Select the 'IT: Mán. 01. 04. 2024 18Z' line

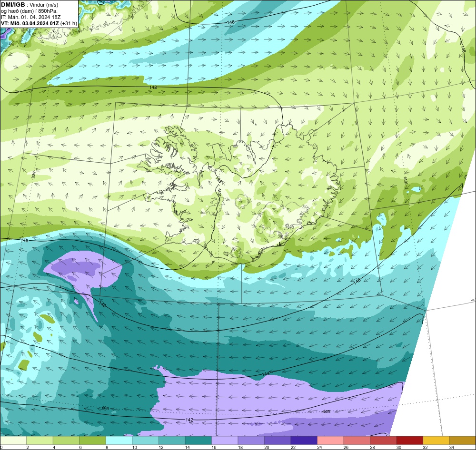[x=30, y=17]
